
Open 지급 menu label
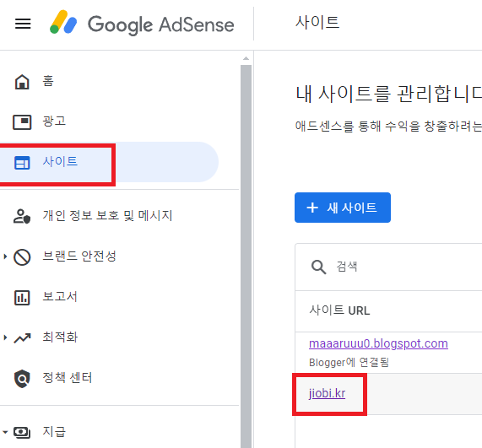[54, 431]
